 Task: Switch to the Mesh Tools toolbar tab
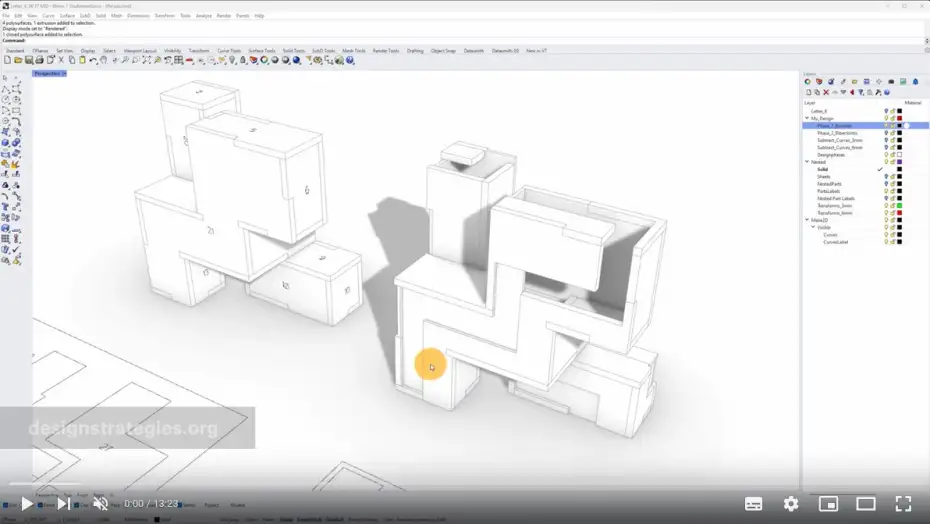[x=353, y=51]
